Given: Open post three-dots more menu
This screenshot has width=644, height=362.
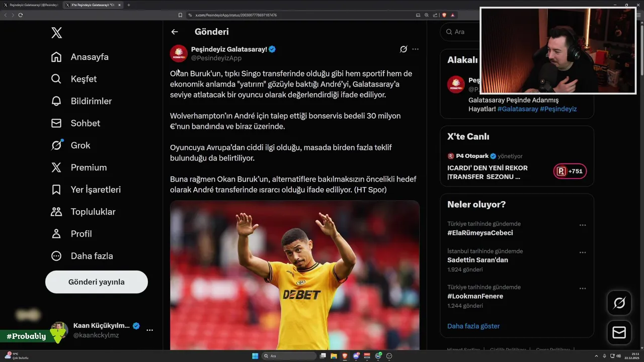Looking at the screenshot, I should click(x=415, y=49).
